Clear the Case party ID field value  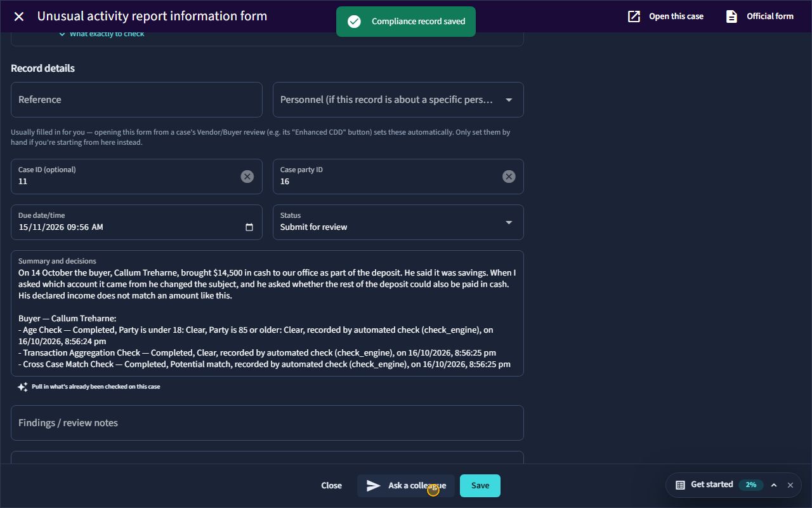[x=509, y=177]
